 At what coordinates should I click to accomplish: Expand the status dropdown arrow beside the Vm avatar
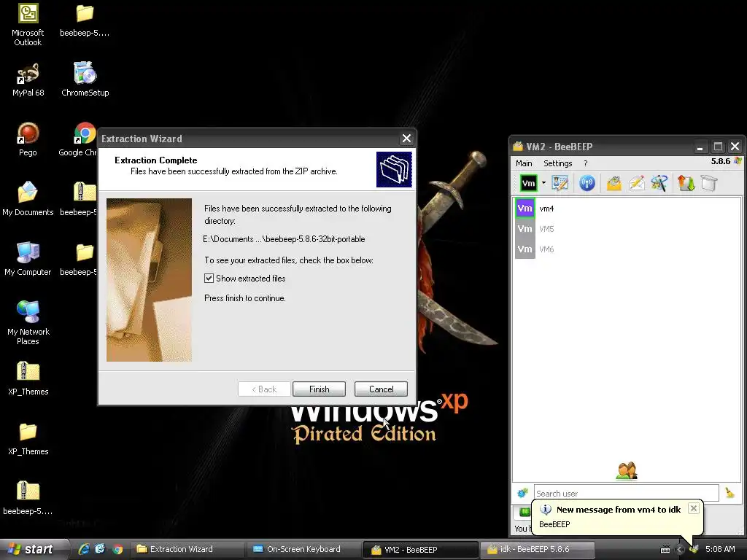543,183
